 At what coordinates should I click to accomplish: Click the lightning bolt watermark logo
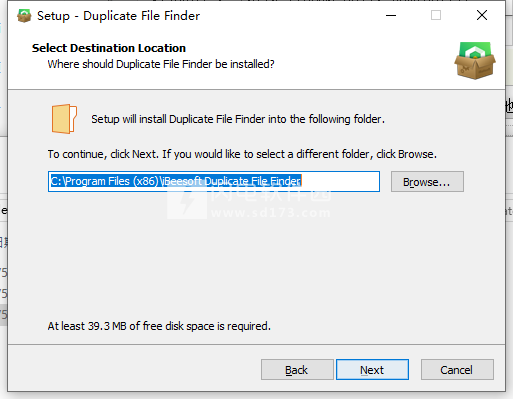click(187, 202)
